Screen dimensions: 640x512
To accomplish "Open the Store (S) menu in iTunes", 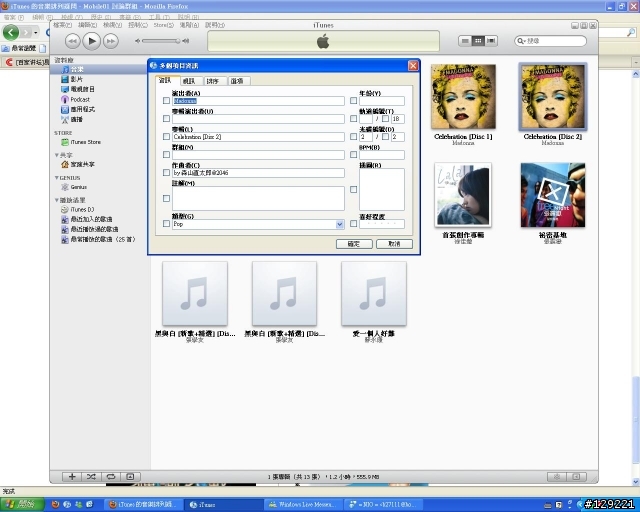I will click(163, 25).
